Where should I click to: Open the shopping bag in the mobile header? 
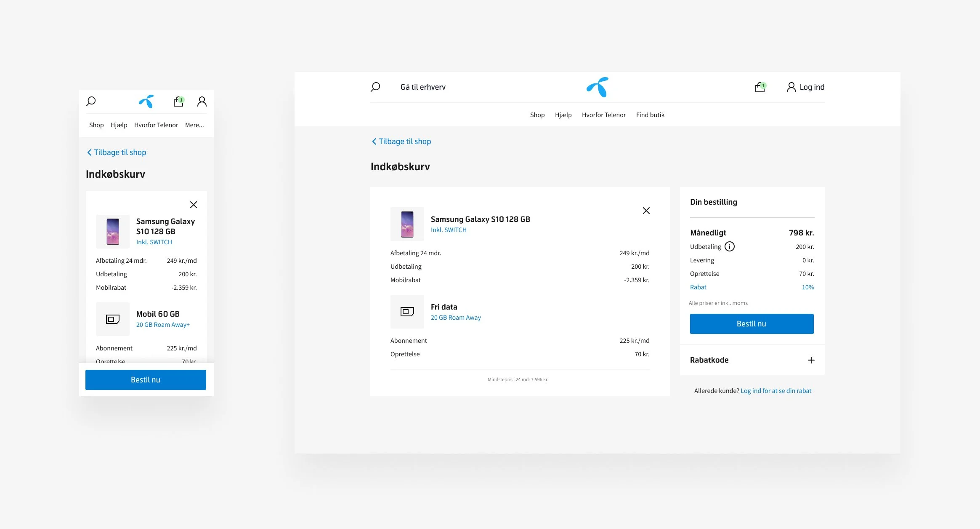[179, 102]
